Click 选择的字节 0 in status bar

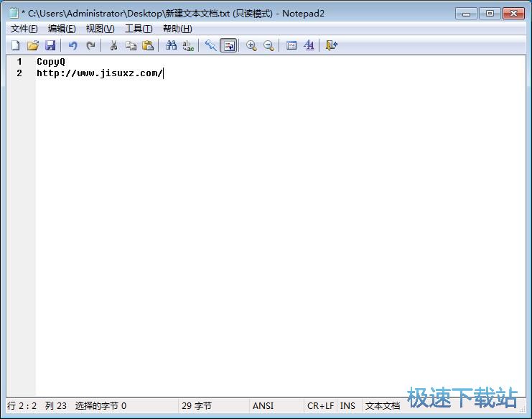click(x=101, y=406)
